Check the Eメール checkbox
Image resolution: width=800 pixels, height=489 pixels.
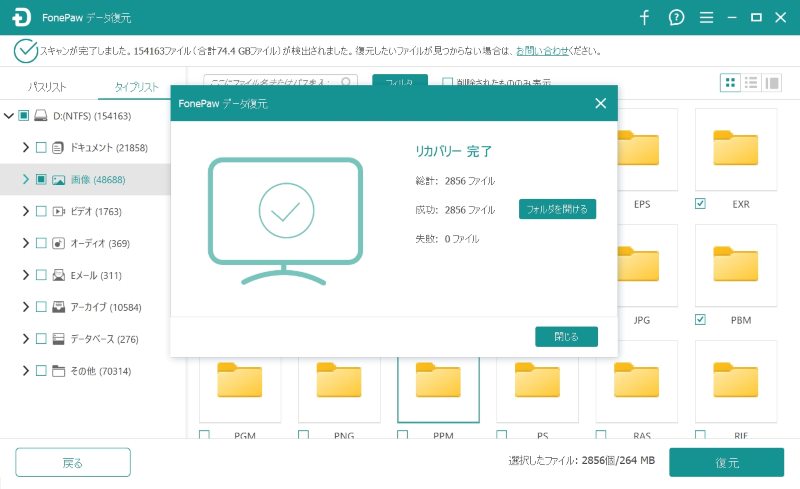click(41, 275)
